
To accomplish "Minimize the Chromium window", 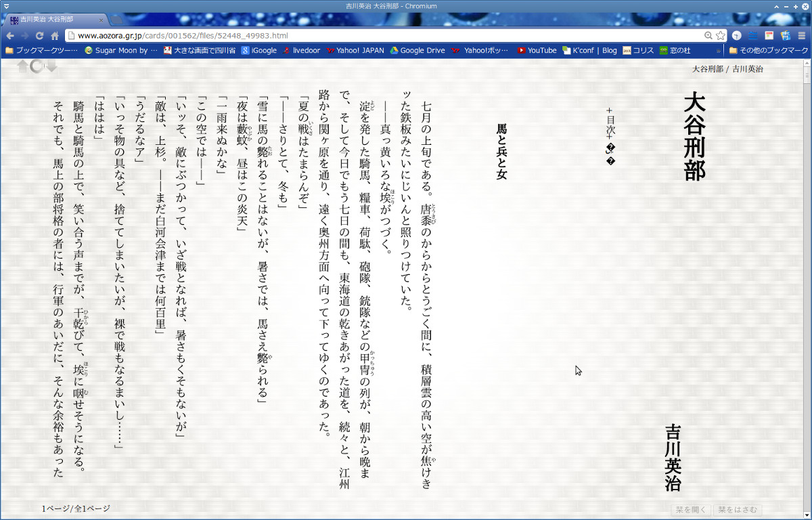I will [785, 5].
